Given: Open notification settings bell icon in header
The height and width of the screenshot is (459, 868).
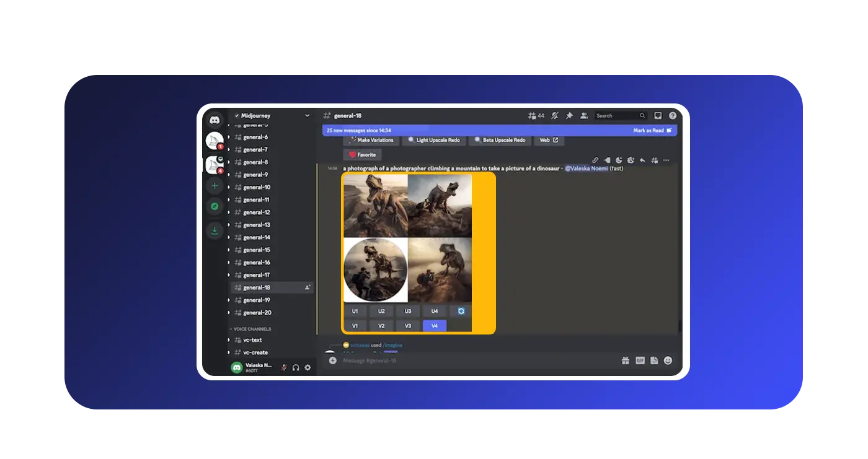Looking at the screenshot, I should pos(555,116).
